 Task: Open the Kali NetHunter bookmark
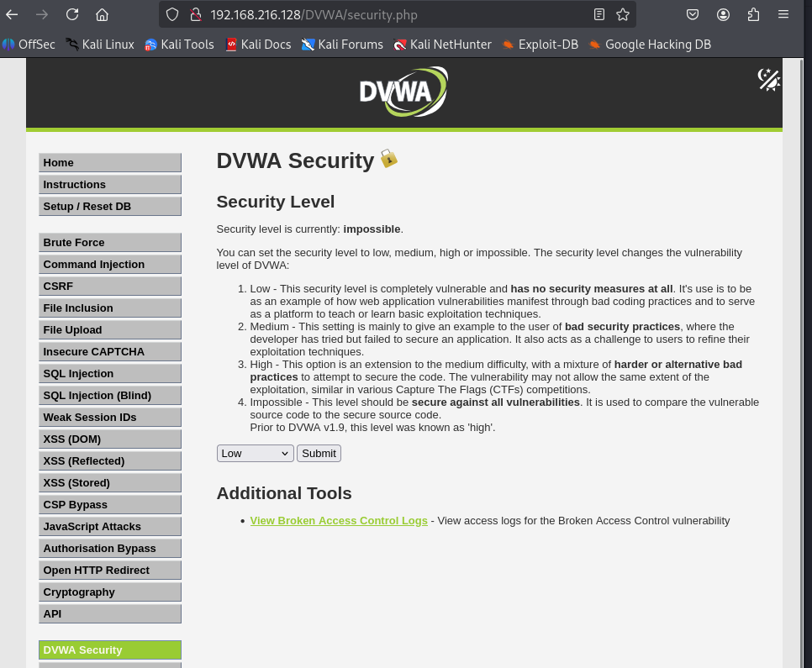pos(442,45)
